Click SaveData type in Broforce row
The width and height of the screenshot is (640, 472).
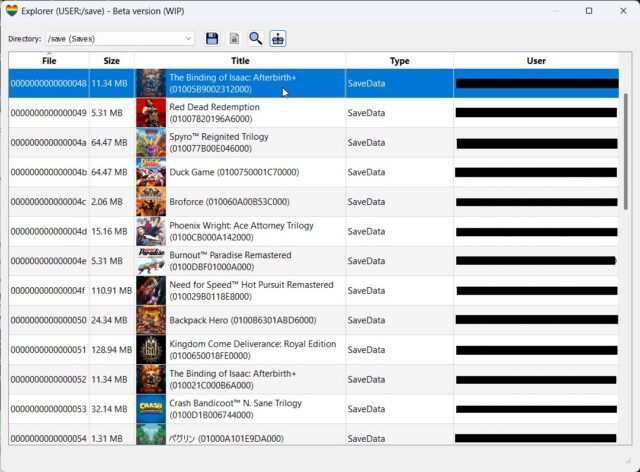tap(366, 202)
